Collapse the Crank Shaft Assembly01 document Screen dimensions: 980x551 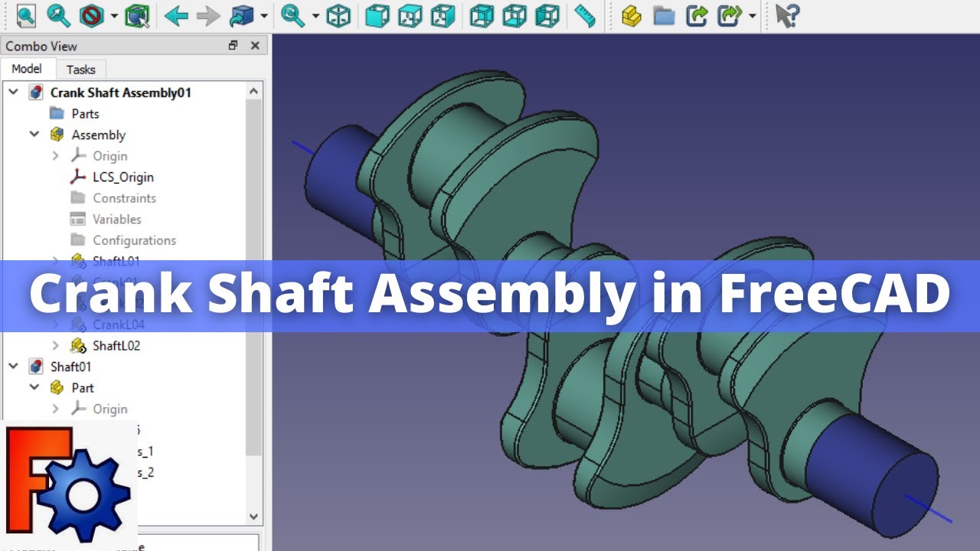tap(13, 93)
